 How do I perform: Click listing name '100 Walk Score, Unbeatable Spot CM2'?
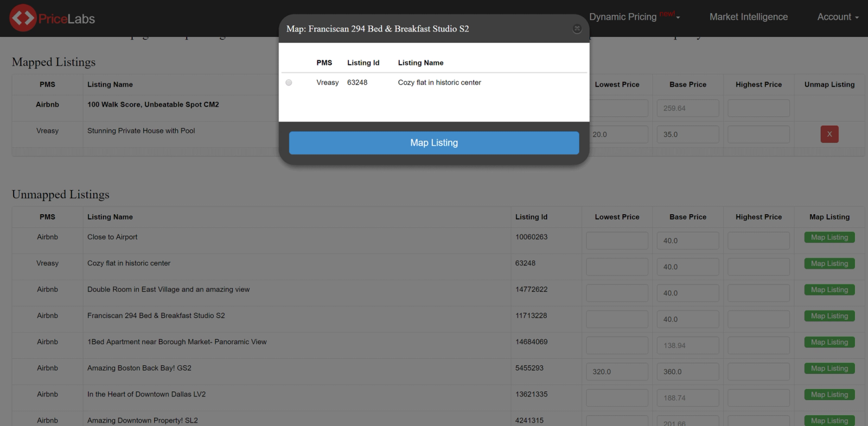tap(153, 105)
